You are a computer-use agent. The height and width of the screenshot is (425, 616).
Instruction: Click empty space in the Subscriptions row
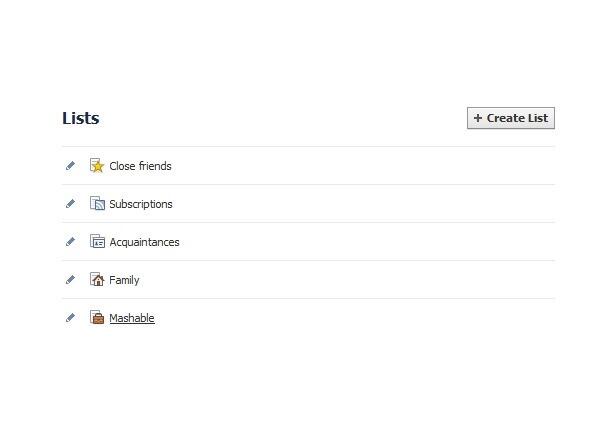(354, 203)
